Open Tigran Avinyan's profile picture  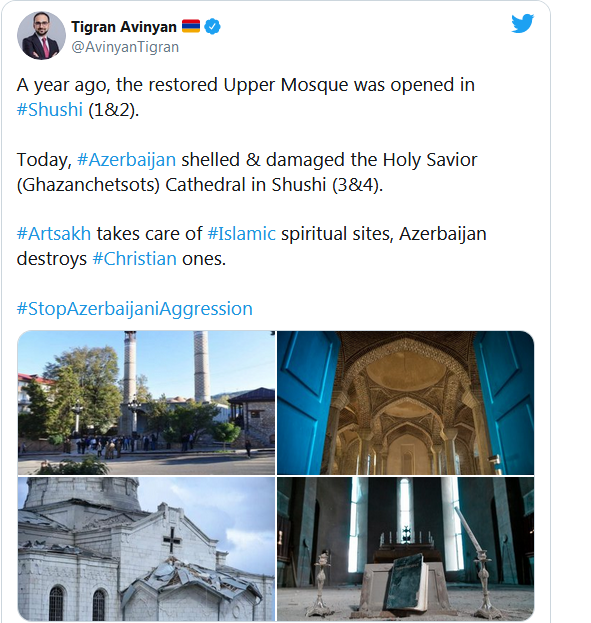[x=41, y=35]
